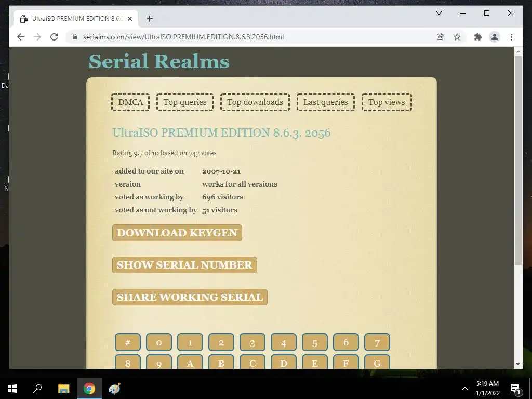The image size is (532, 399).
Task: Share this page via share icon
Action: 441,37
